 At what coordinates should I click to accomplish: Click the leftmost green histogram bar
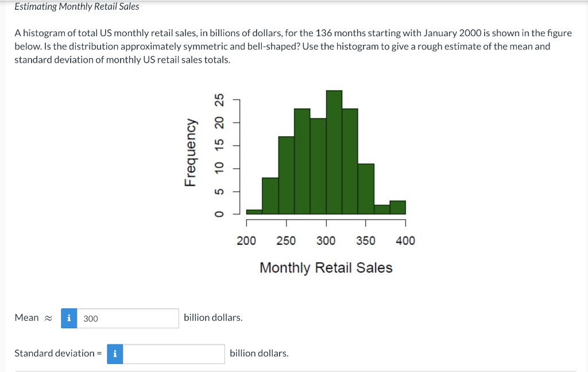coord(253,212)
